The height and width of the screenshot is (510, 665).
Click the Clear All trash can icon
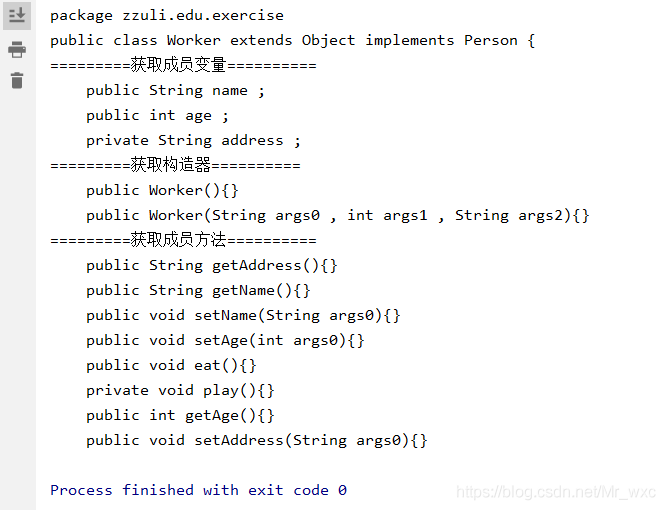pos(17,81)
